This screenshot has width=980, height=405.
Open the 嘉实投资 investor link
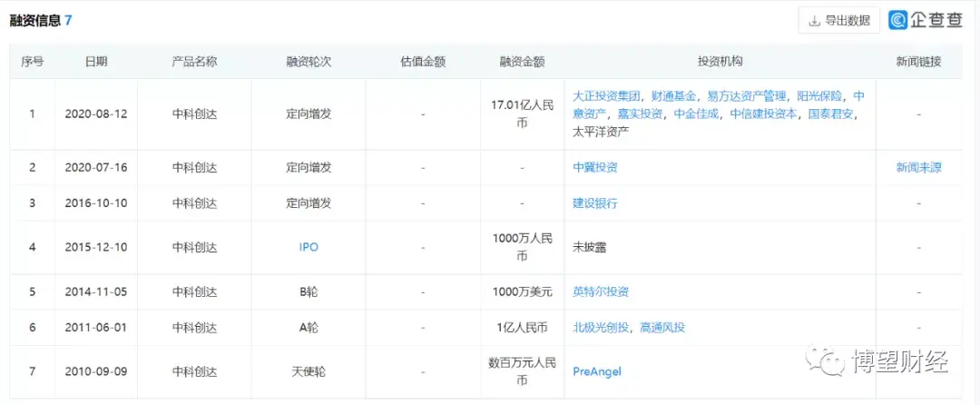pos(640,115)
